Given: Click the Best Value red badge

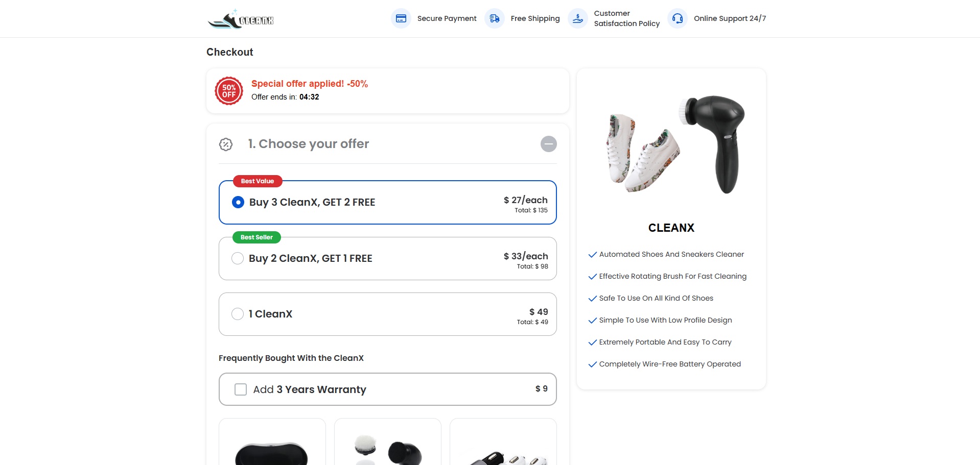Looking at the screenshot, I should [x=258, y=181].
